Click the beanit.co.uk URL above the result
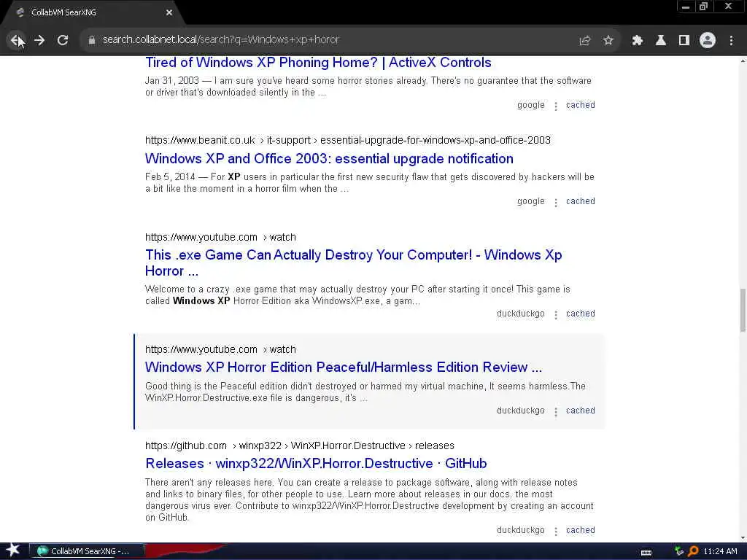 (x=348, y=140)
